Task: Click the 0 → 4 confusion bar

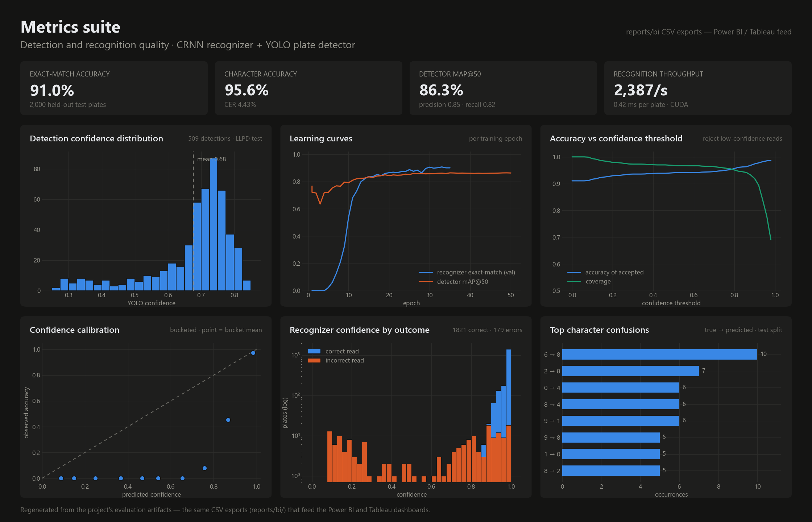Action: (621, 388)
